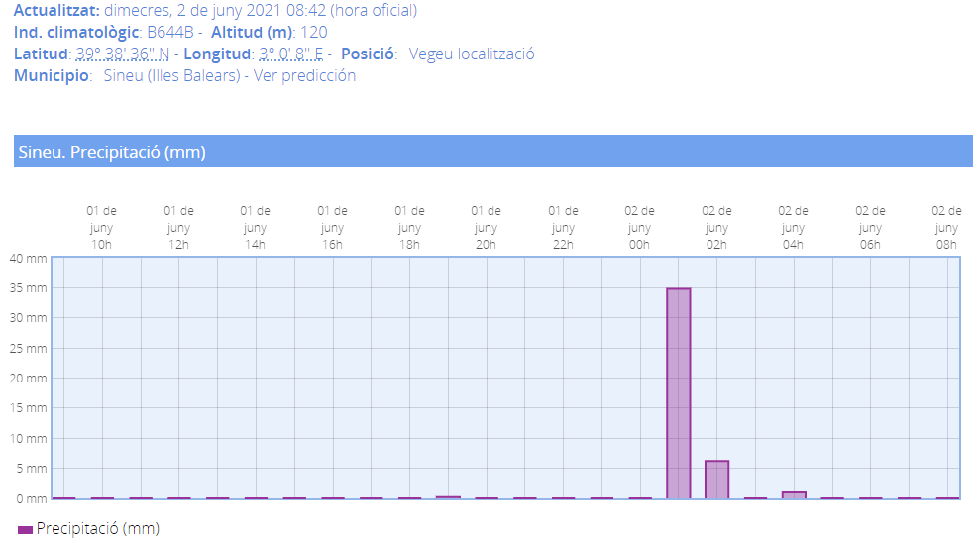Screen dimensions: 980x545
Task: Click the climatological index B644B text
Action: [169, 32]
